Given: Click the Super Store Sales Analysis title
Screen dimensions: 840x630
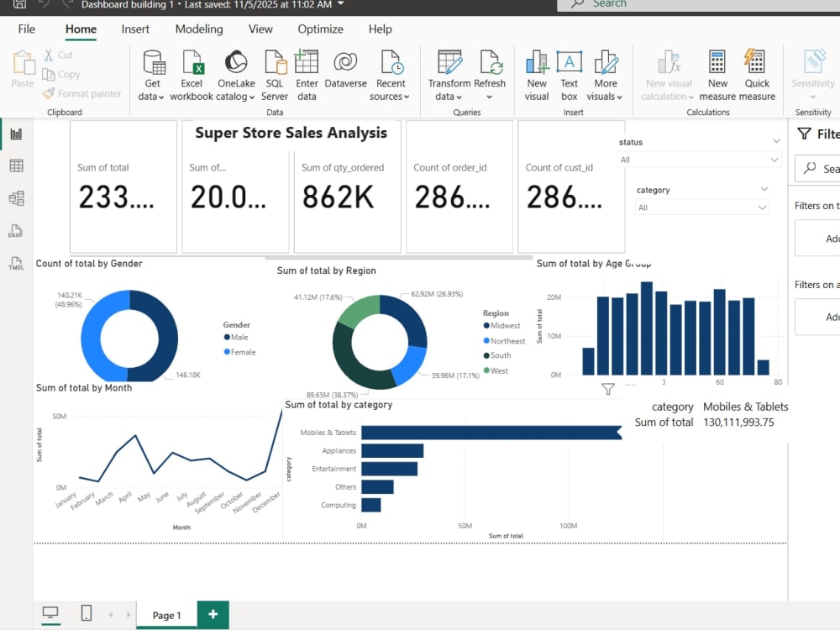Looking at the screenshot, I should click(291, 133).
